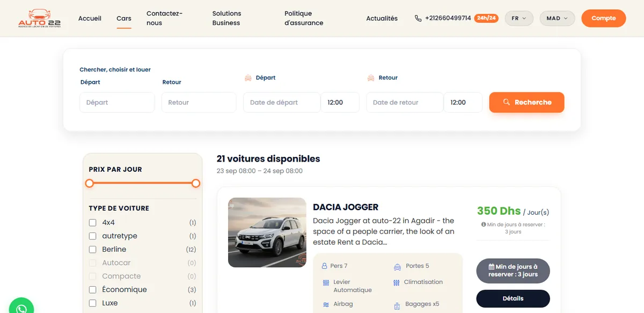
Task: Click the PRIX PAR JOUR heading
Action: click(x=115, y=169)
